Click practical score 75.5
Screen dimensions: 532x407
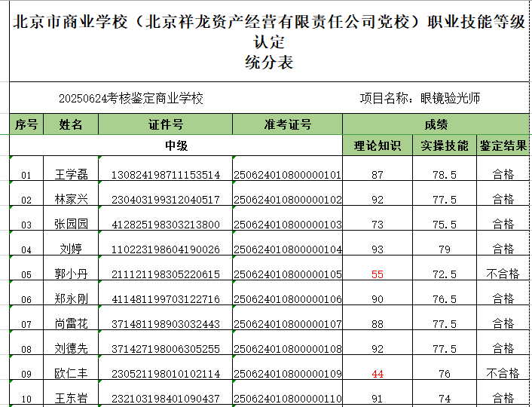point(445,225)
